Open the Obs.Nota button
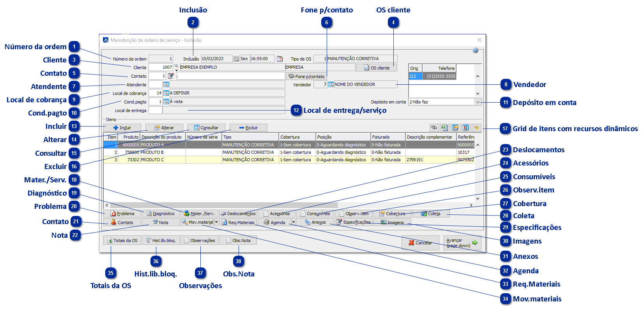 [238, 241]
